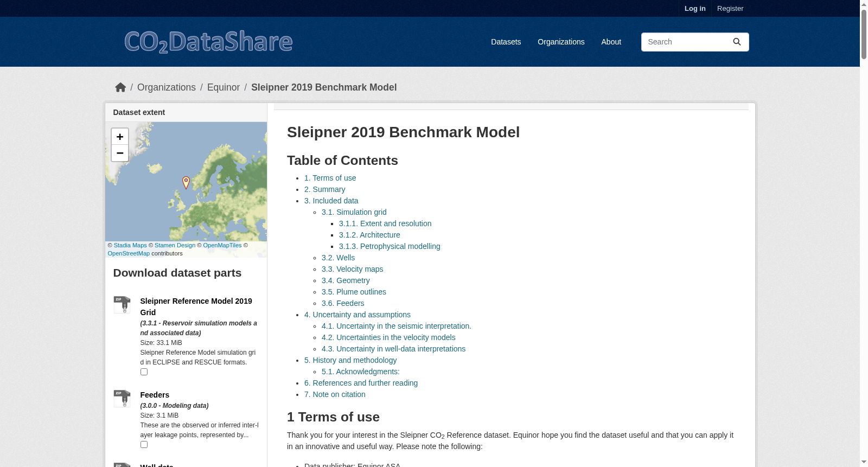Screen dimensions: 868x467
Task: Click the home icon in the breadcrumb
Action: [x=120, y=87]
